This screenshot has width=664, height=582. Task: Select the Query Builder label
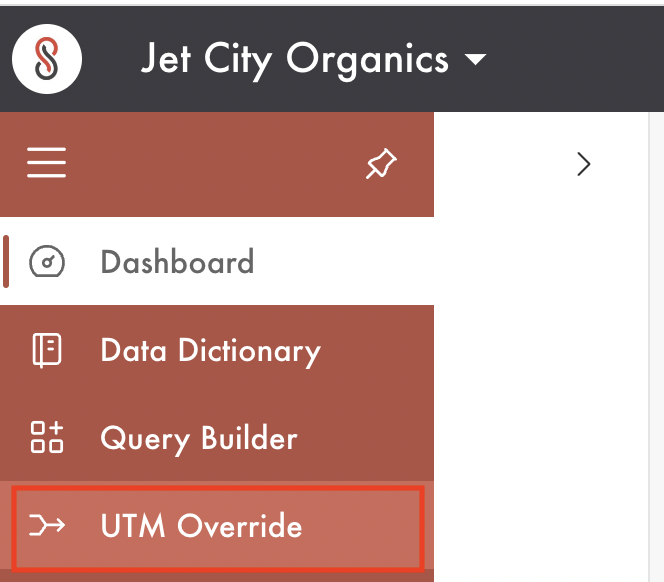pos(199,438)
